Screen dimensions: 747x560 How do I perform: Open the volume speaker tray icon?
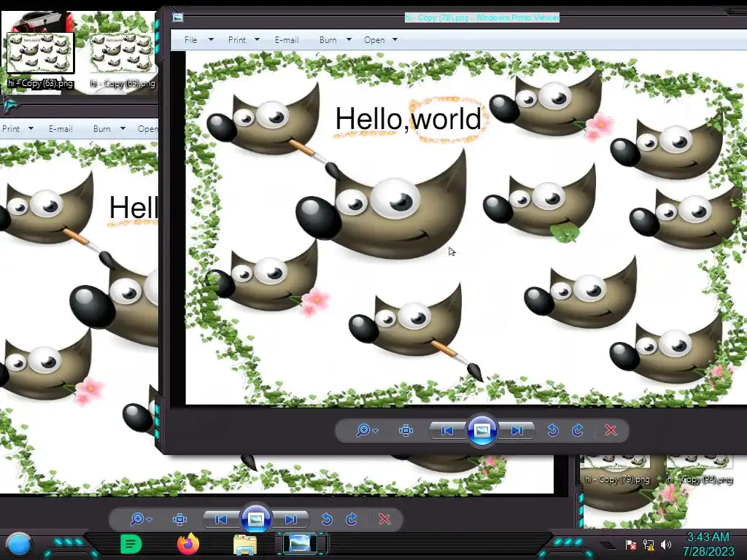click(x=665, y=544)
